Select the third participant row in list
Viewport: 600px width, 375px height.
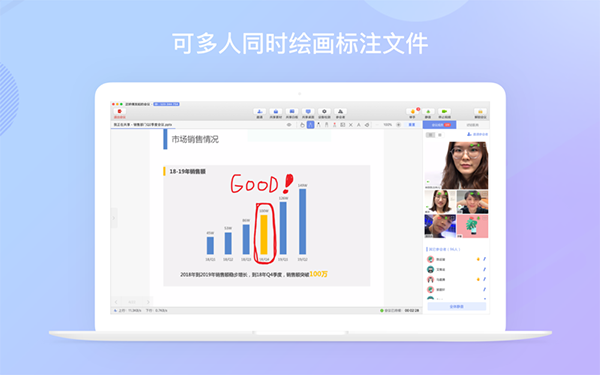coord(456,279)
